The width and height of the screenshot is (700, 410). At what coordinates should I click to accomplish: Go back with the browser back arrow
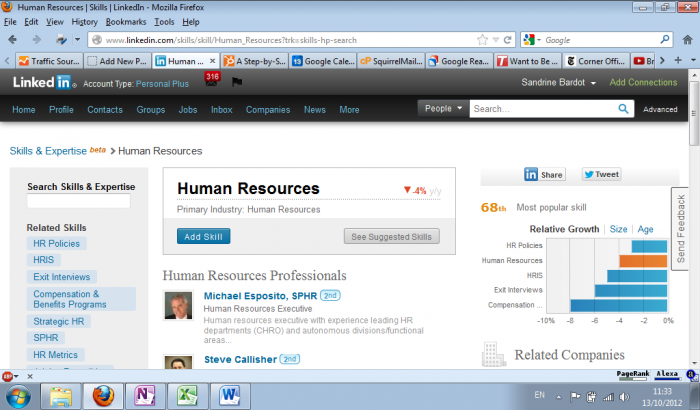point(12,40)
